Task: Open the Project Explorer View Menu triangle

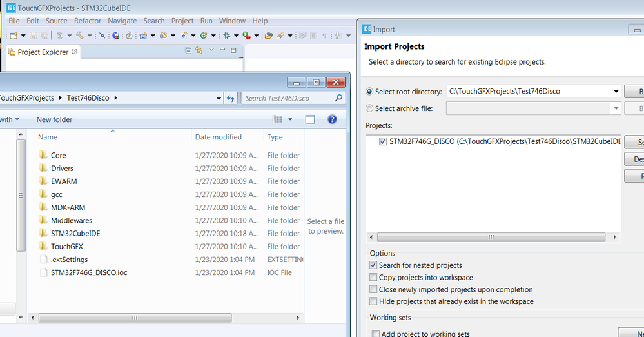Action: tap(211, 50)
